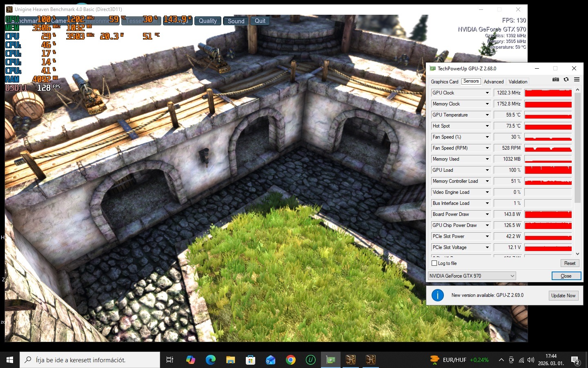The image size is (588, 368).
Task: Enable the Log to file checkbox
Action: (x=434, y=263)
